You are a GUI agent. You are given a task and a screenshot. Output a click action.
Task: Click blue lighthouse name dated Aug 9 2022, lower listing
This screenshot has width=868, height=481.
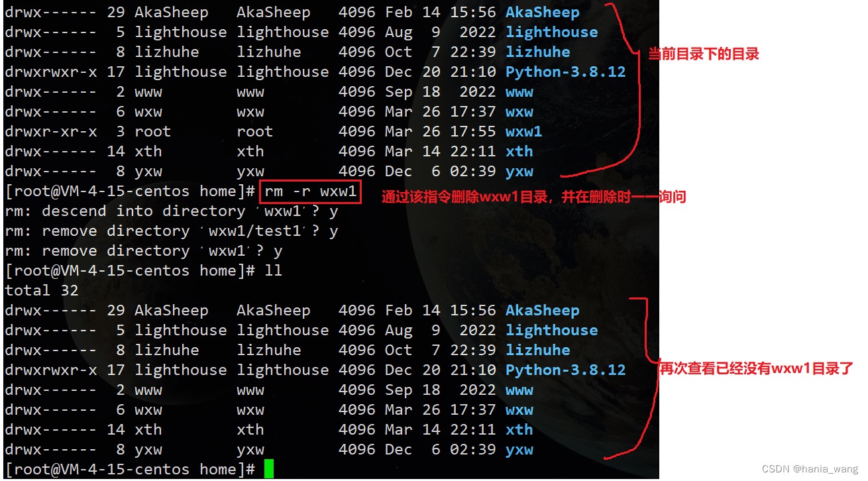pos(551,331)
